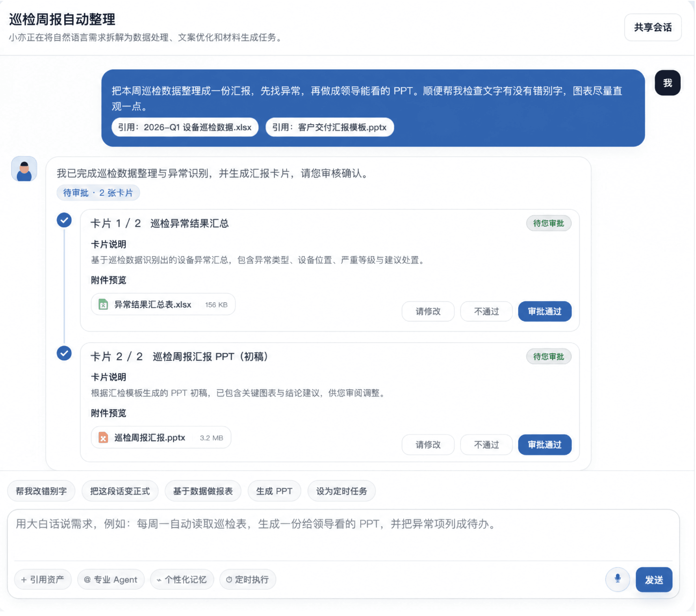This screenshot has height=616, width=696.
Task: Click the 共享会话 button
Action: coord(653,27)
